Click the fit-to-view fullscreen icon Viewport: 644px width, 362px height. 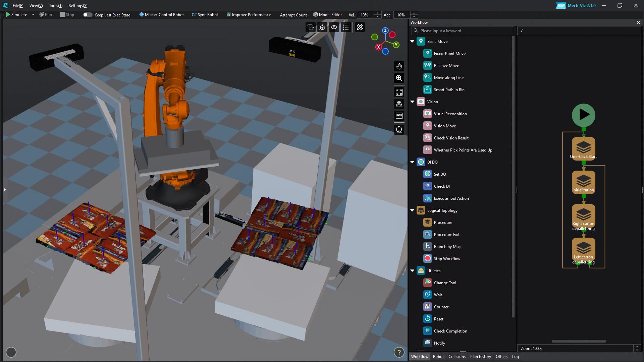point(399,92)
